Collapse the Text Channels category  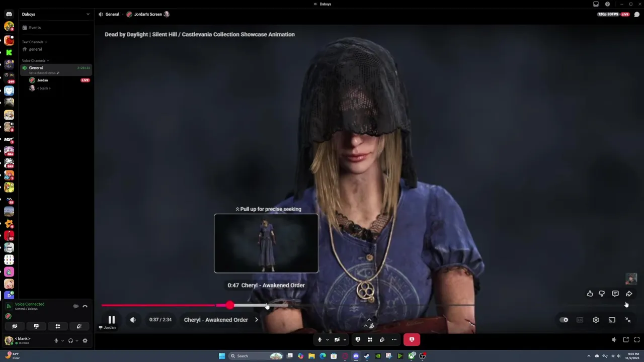coord(34,42)
